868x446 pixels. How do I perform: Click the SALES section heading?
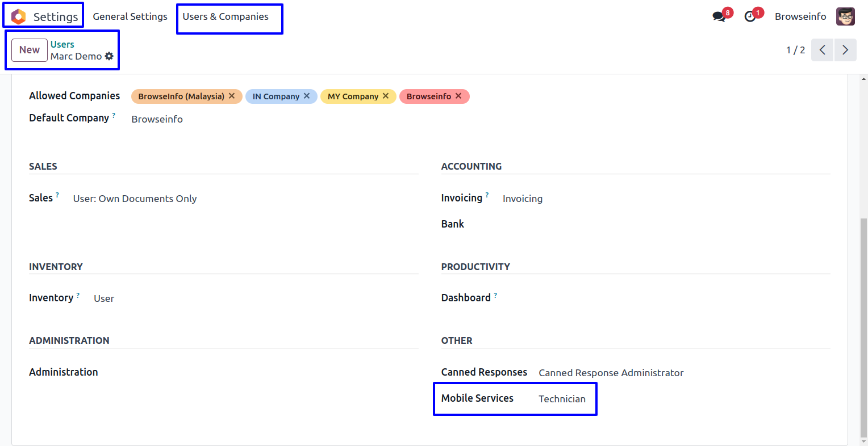(x=43, y=166)
